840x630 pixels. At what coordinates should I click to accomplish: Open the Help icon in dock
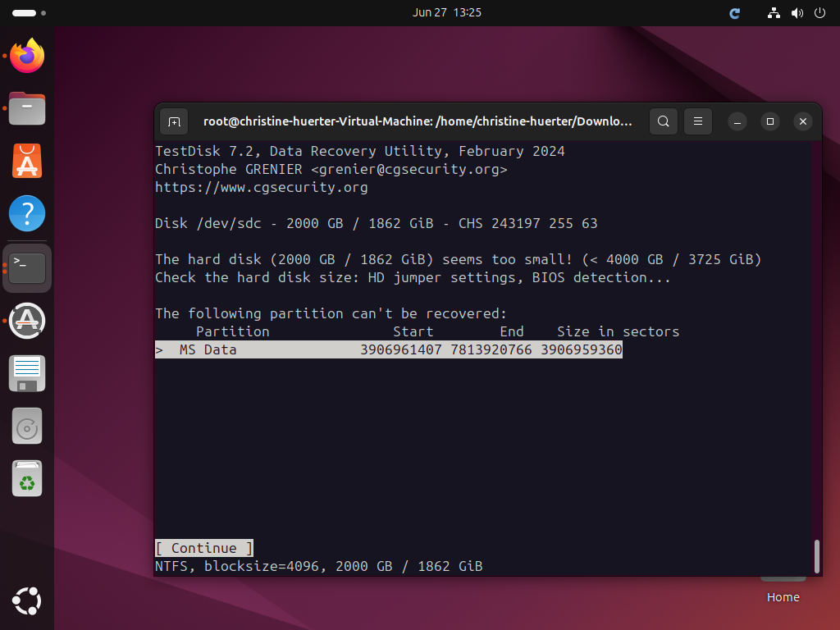pyautogui.click(x=27, y=213)
